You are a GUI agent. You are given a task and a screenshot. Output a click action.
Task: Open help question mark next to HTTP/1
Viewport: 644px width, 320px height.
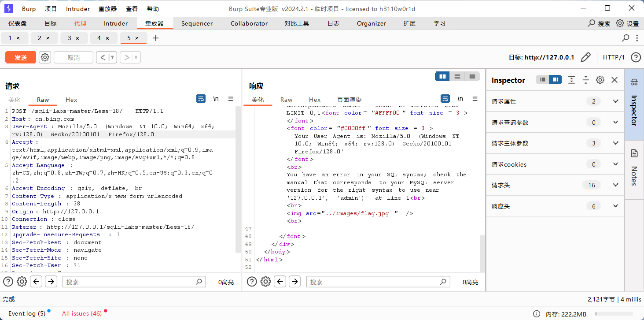click(x=636, y=57)
